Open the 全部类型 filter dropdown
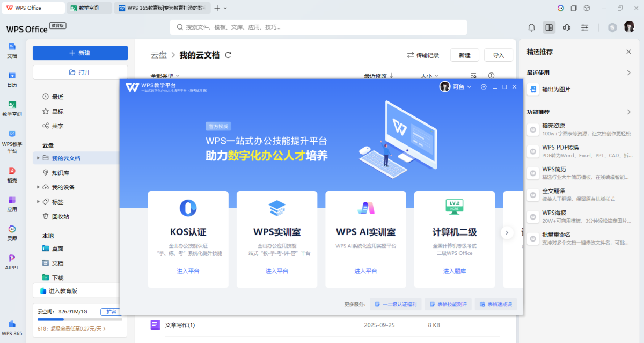 pos(165,76)
